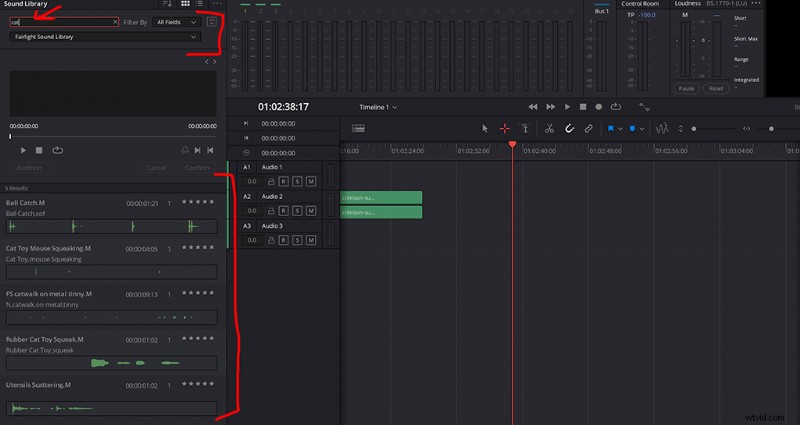Click the Ball Catch waveform thumbnail
The height and width of the screenshot is (425, 800).
[112, 227]
